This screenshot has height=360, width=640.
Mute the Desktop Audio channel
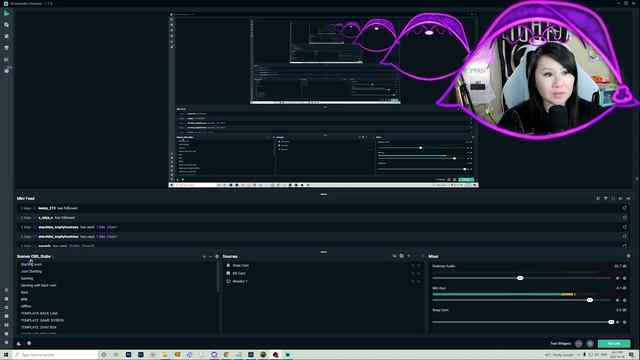point(618,278)
